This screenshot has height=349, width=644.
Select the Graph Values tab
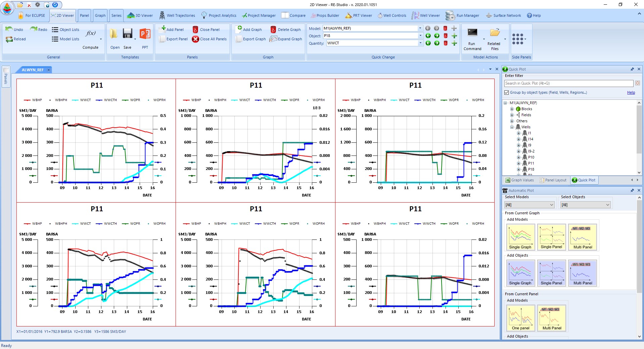pos(519,180)
